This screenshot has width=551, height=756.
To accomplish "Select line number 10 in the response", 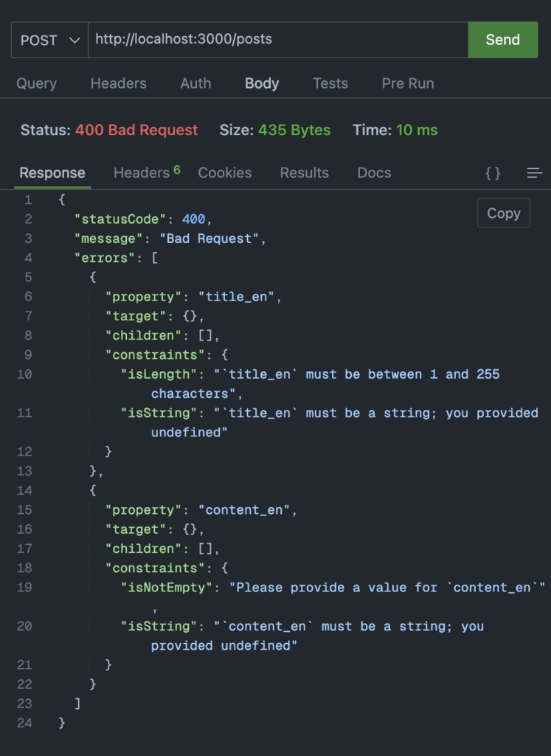I will 24,374.
